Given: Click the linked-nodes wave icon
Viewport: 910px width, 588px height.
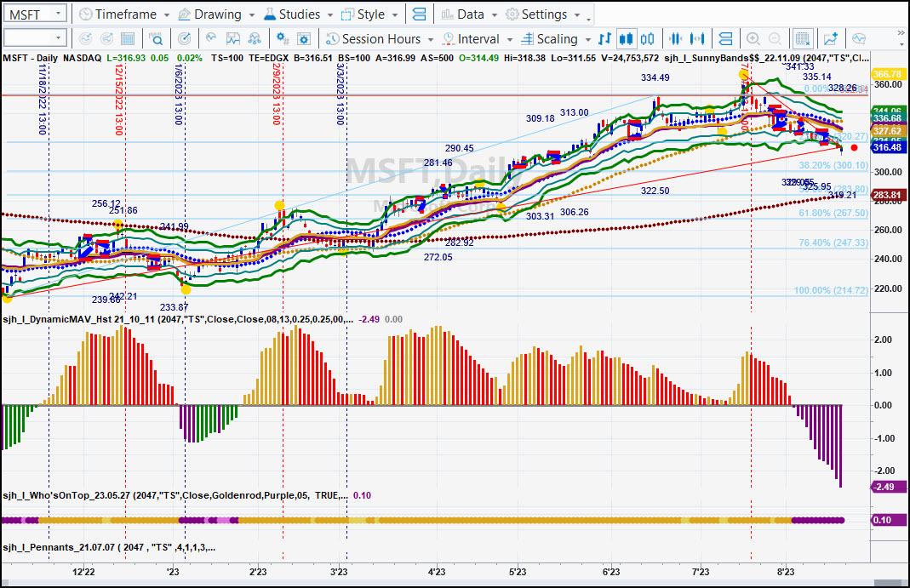Looking at the screenshot, I should (x=255, y=39).
